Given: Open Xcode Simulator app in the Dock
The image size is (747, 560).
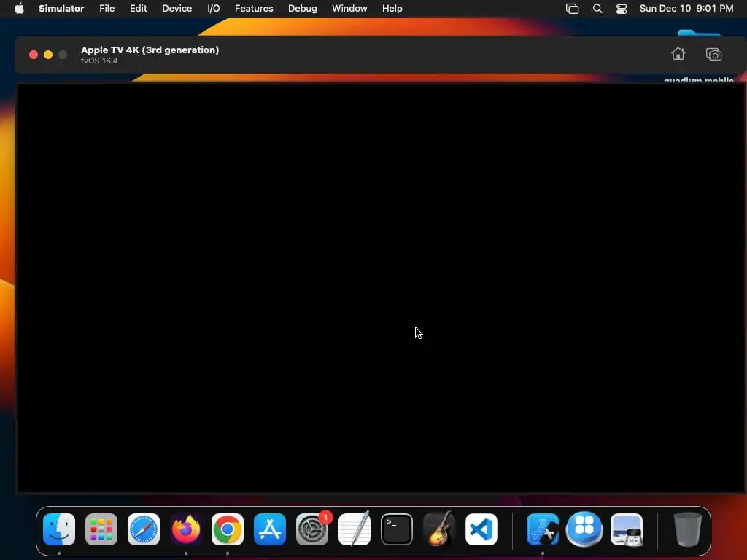Looking at the screenshot, I should click(x=543, y=529).
